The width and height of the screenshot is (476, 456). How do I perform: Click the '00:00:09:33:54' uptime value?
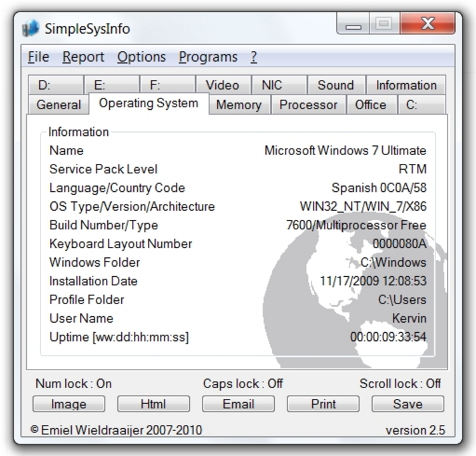[x=388, y=337]
